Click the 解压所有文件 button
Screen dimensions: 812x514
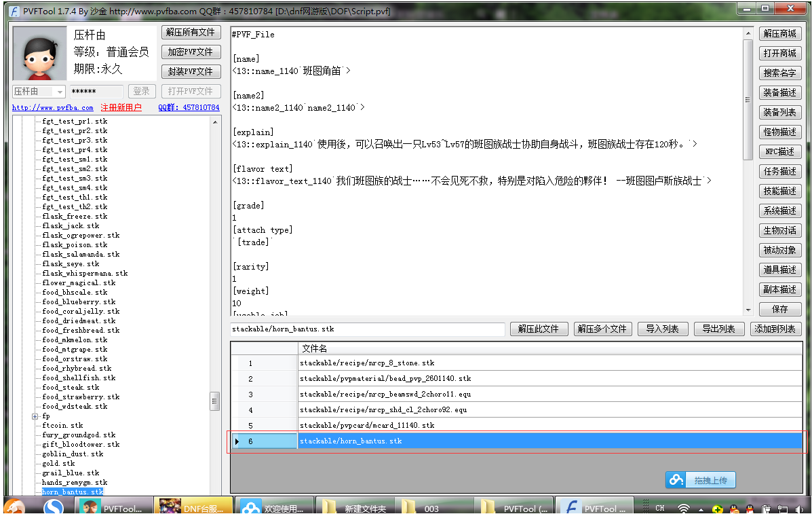[x=190, y=32]
